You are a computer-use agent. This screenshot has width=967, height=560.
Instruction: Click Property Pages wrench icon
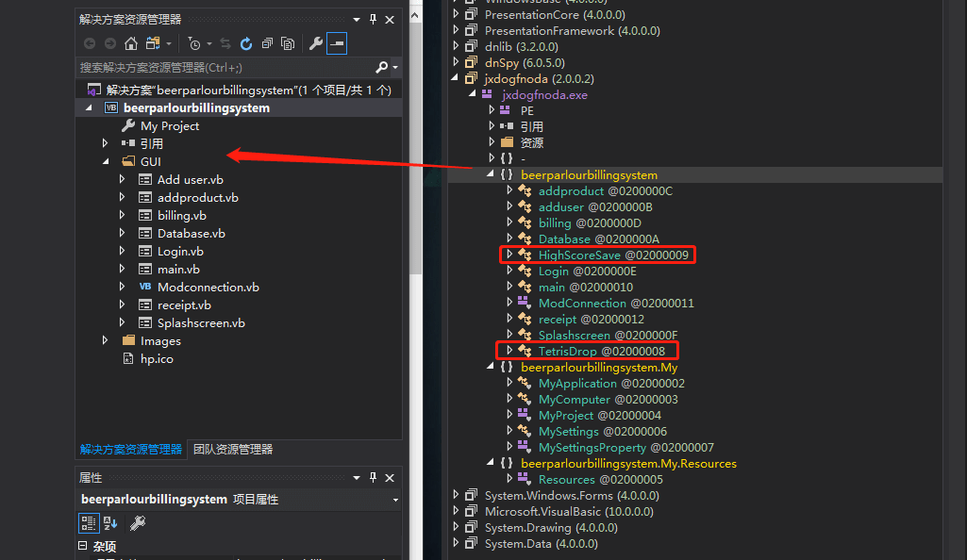pyautogui.click(x=138, y=523)
